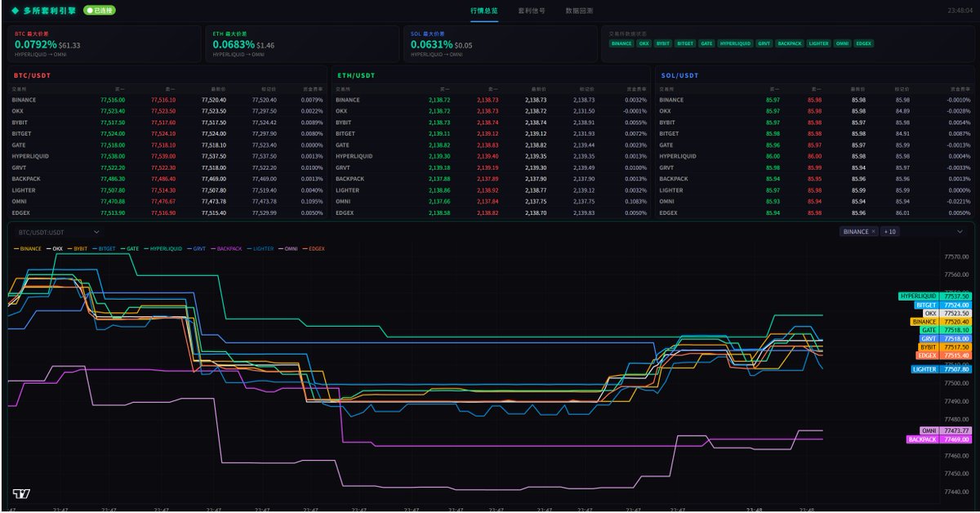Click HYPERLIQUID ETH bid 2,139.30
The height and width of the screenshot is (513, 980).
pos(439,156)
